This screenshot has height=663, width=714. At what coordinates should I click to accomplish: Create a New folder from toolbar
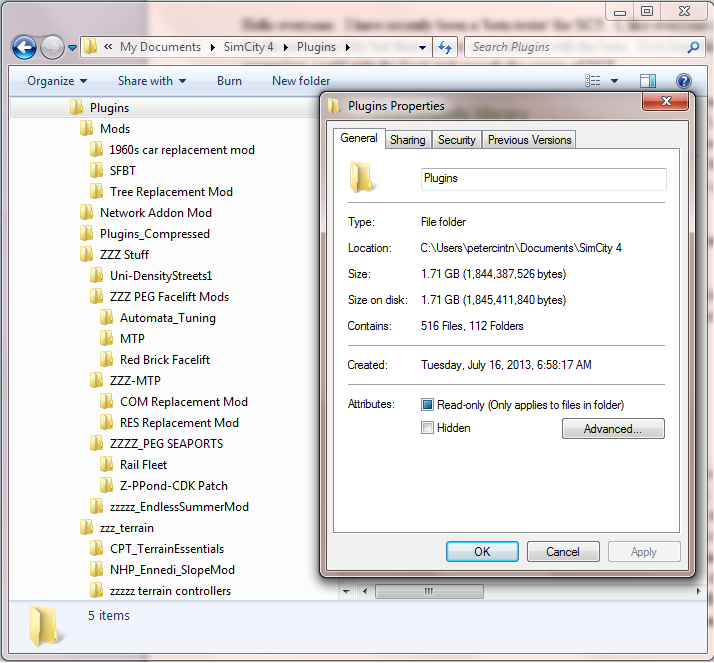tap(301, 81)
